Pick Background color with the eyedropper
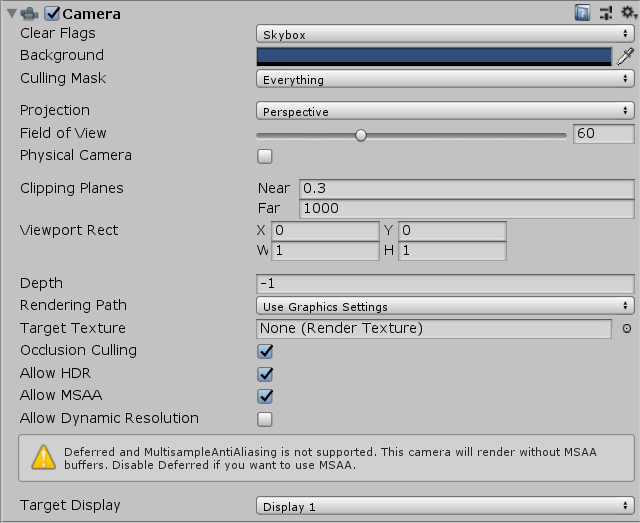The image size is (640, 523). click(625, 56)
